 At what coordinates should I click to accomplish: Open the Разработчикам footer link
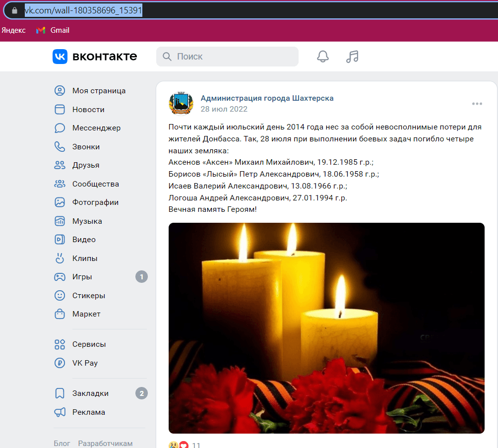(x=106, y=444)
